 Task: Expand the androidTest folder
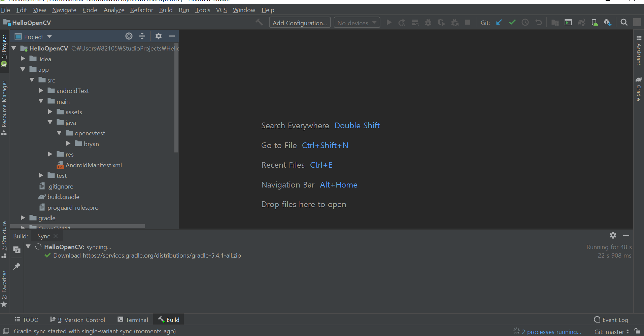(41, 90)
